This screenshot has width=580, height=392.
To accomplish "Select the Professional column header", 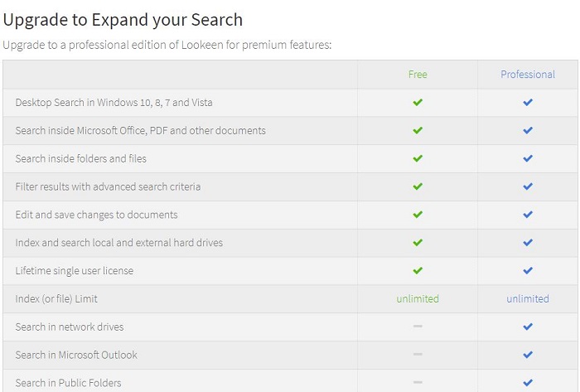I will [528, 75].
